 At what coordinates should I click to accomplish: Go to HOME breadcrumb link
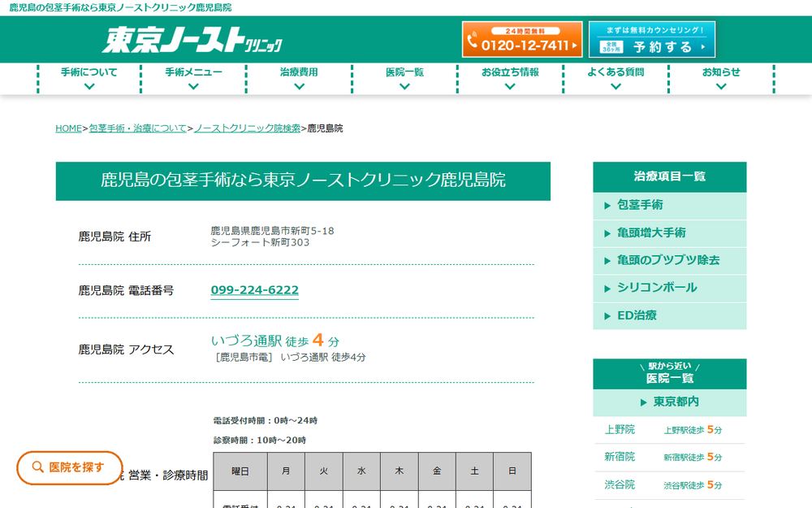tap(68, 128)
